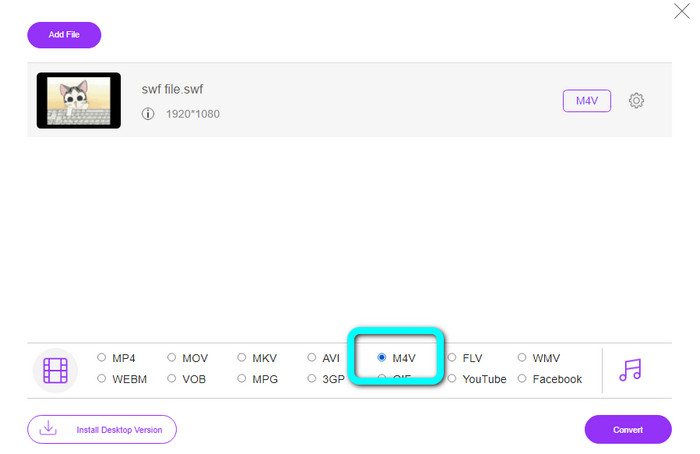Click the swf file cat thumbnail
This screenshot has height=454, width=700.
click(79, 100)
